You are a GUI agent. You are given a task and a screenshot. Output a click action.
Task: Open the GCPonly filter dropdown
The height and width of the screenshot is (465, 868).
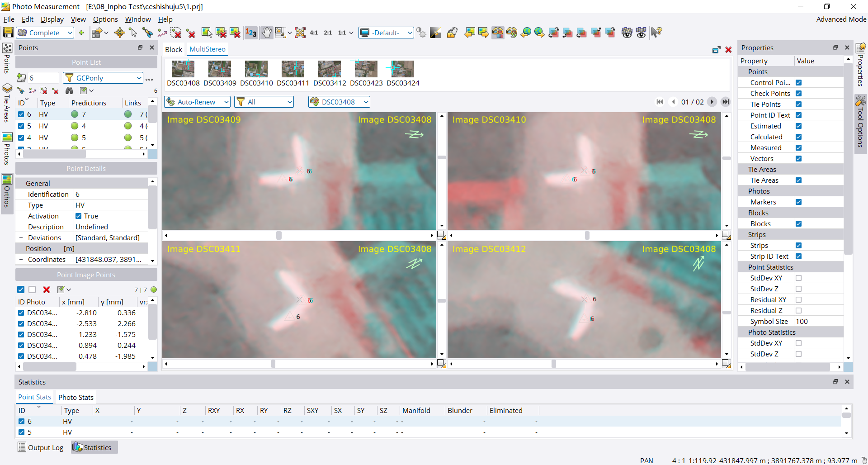tap(139, 78)
